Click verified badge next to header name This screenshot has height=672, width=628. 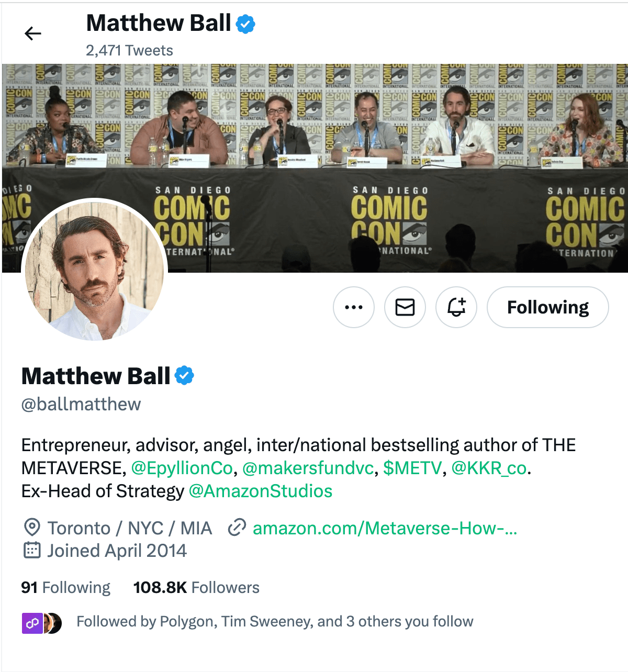pos(245,24)
